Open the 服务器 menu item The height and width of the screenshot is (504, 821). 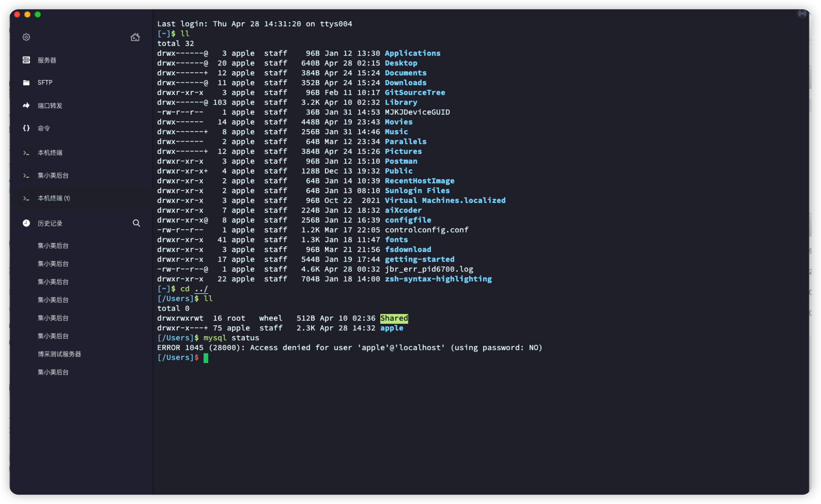(47, 60)
